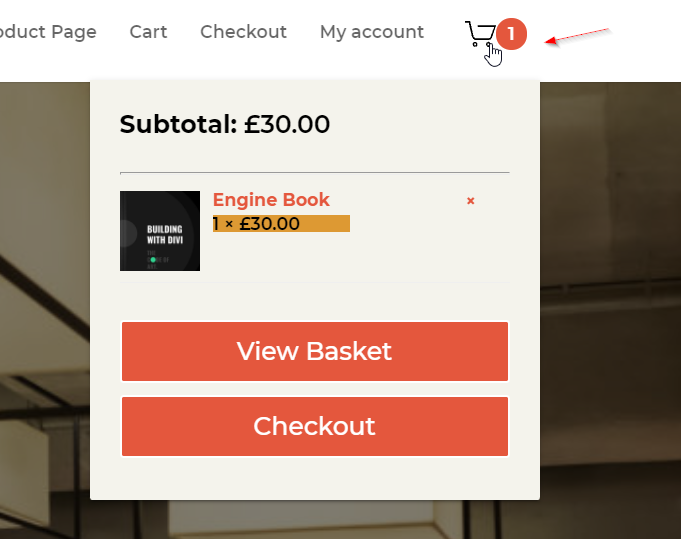Click empty mini-cart area below Checkout button
The width and height of the screenshot is (681, 539).
pos(314,478)
